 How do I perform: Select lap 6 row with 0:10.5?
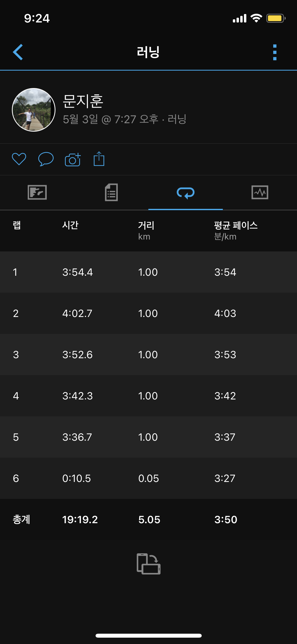tap(148, 478)
